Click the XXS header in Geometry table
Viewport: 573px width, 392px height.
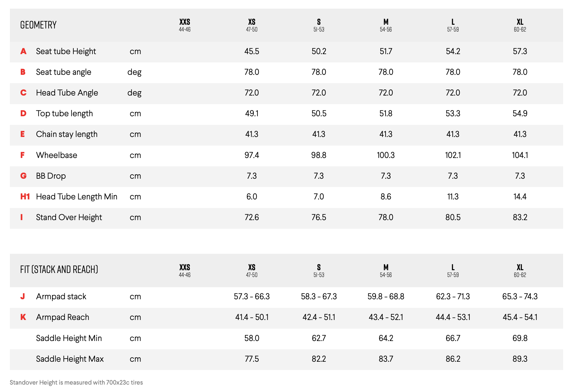(185, 25)
